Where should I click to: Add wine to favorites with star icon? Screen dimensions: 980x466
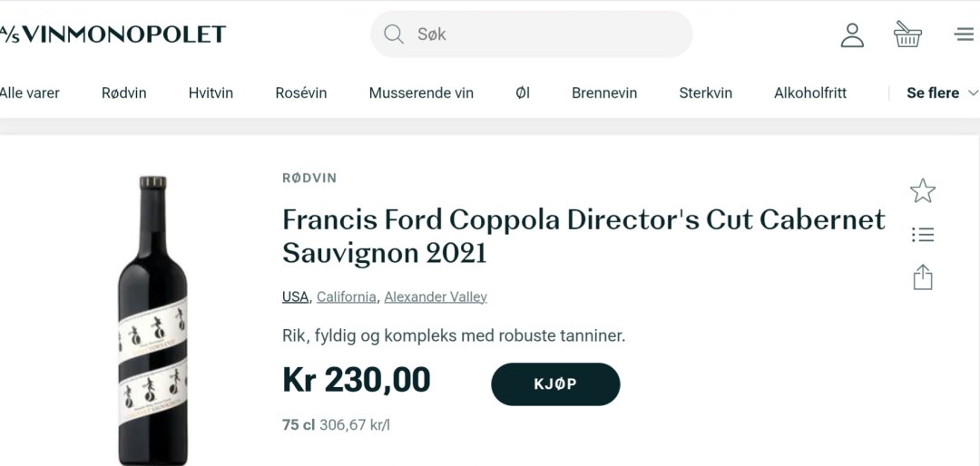tap(923, 191)
